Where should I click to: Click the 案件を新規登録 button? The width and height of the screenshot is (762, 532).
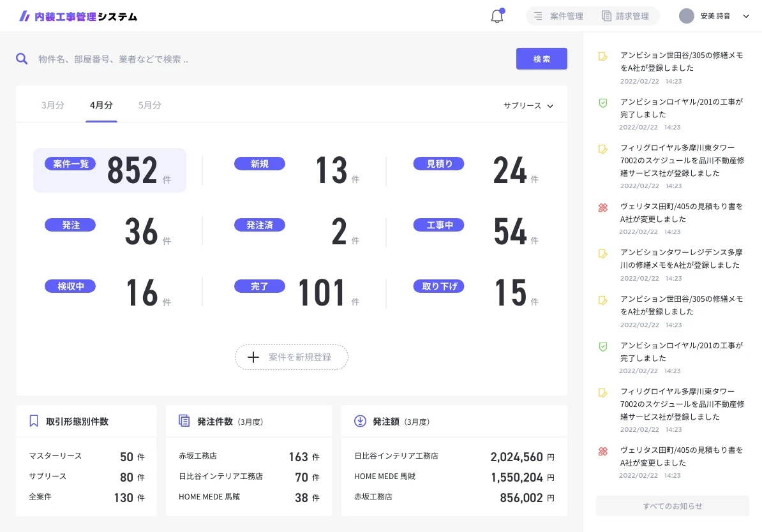tap(292, 358)
